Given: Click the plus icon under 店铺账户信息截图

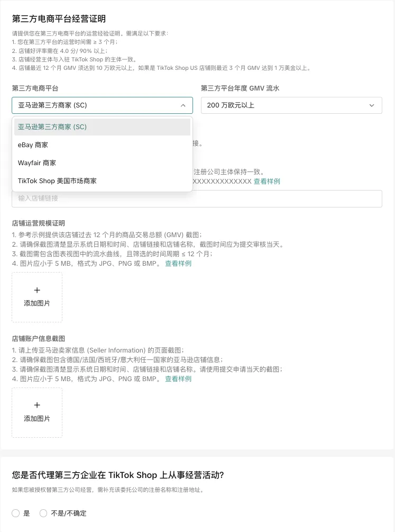Looking at the screenshot, I should click(37, 405).
